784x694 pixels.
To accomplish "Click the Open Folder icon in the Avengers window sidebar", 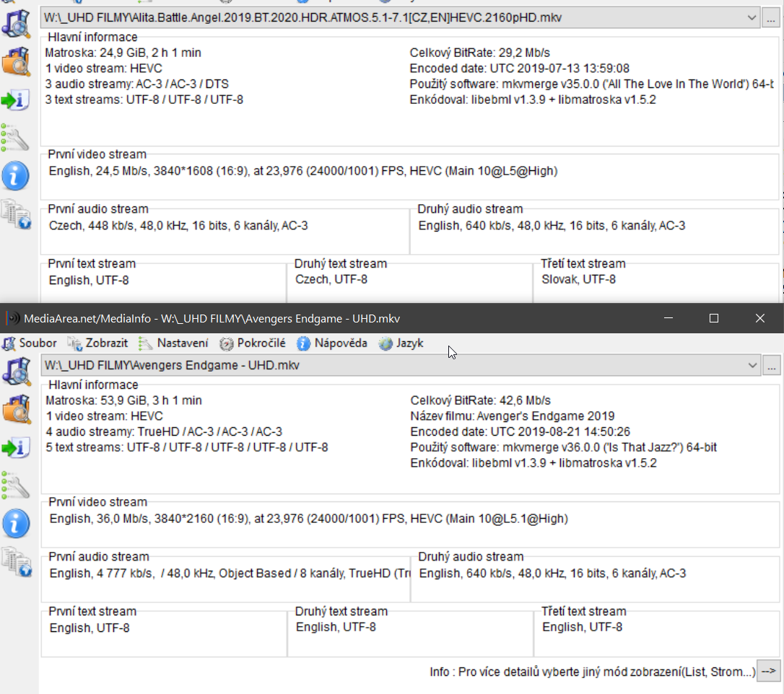I will point(17,409).
